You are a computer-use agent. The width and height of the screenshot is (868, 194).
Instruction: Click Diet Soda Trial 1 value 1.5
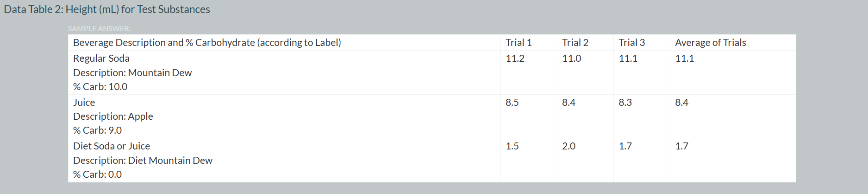512,146
